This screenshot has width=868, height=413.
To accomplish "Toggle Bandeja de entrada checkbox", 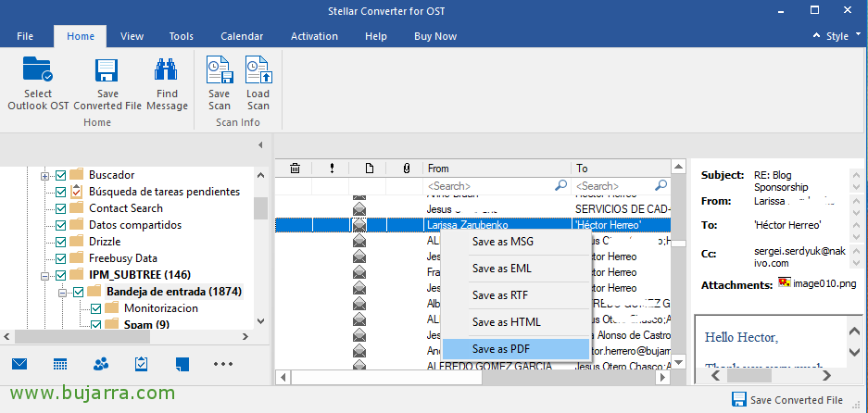I will pyautogui.click(x=79, y=292).
